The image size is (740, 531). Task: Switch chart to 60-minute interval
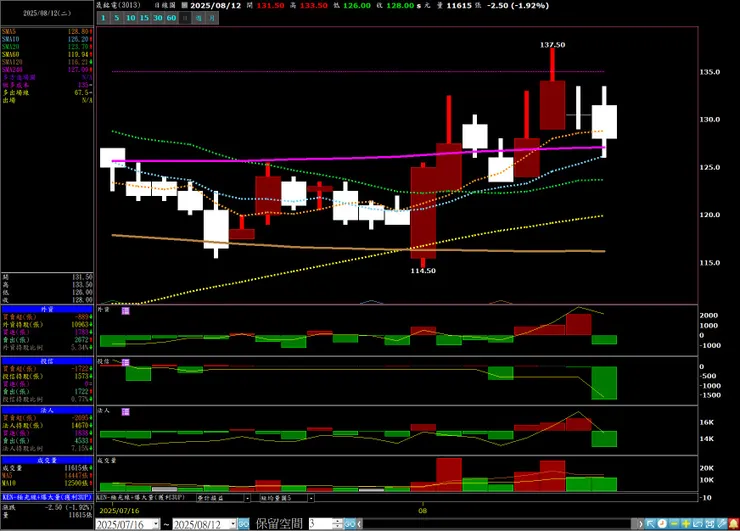171,18
